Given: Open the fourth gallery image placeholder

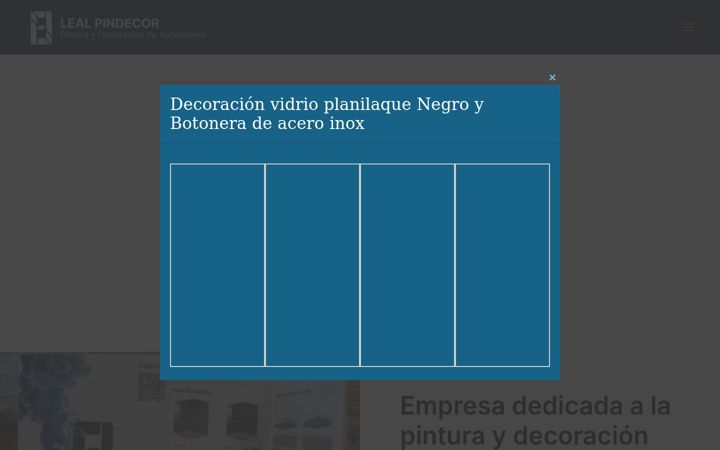Looking at the screenshot, I should point(502,265).
